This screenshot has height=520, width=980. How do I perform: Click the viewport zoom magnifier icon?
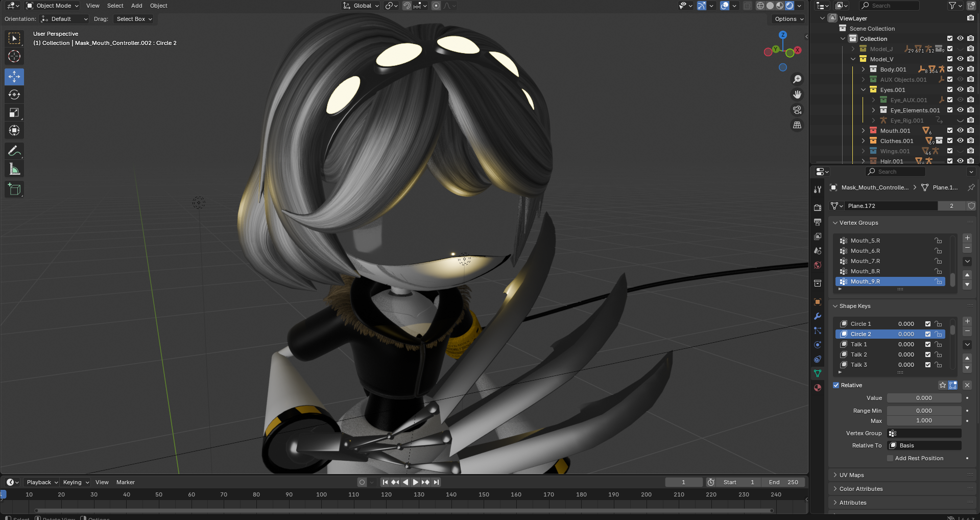click(797, 79)
